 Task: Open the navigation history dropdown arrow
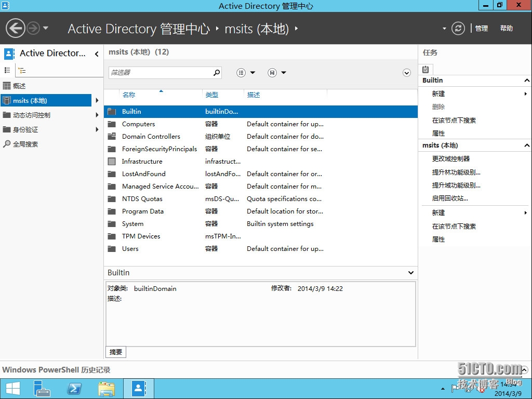46,28
